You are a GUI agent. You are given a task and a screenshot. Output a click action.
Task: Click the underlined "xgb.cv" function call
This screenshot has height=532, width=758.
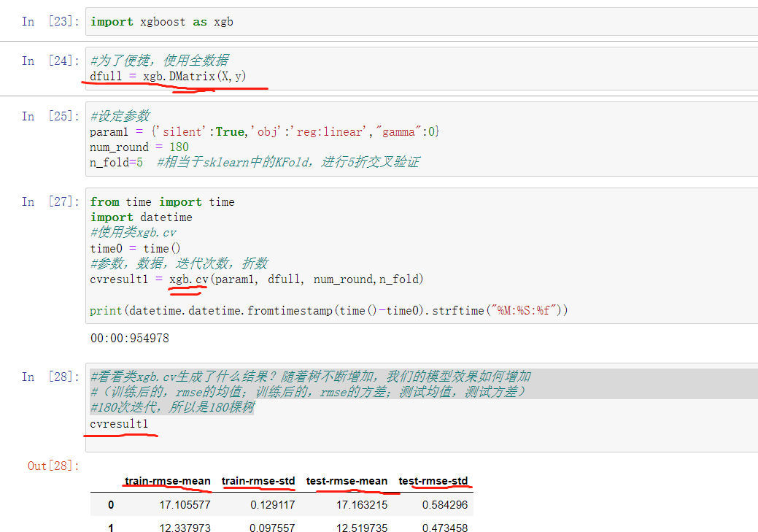187,279
